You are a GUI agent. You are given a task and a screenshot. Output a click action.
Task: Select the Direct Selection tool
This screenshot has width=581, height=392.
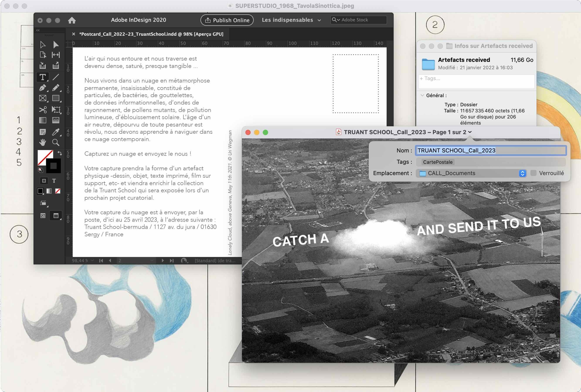tap(56, 45)
